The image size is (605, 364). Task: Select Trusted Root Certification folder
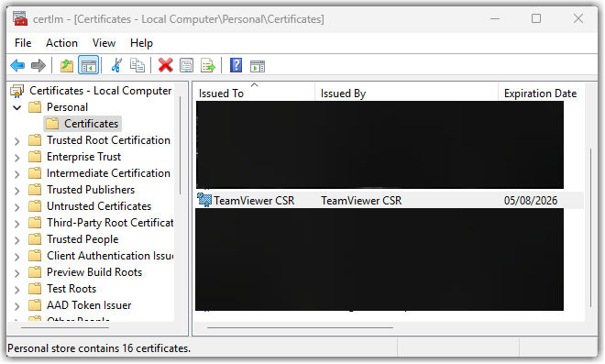pos(108,140)
